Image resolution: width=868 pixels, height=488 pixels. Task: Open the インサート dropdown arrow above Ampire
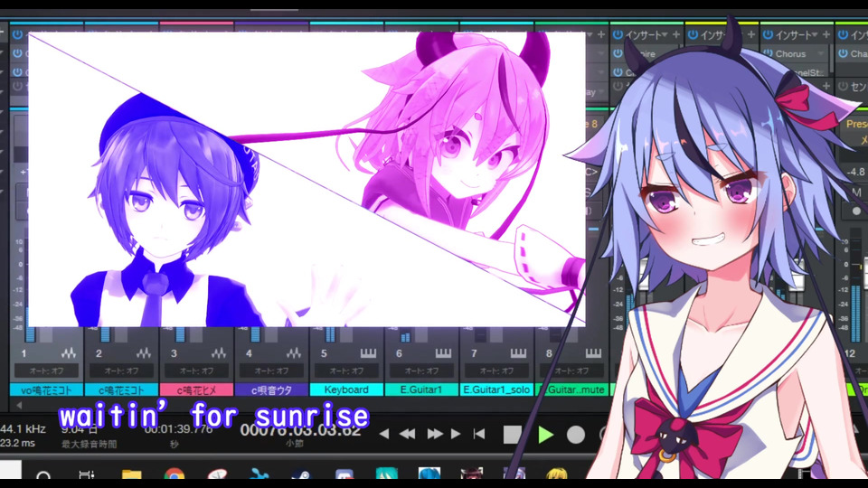click(665, 35)
